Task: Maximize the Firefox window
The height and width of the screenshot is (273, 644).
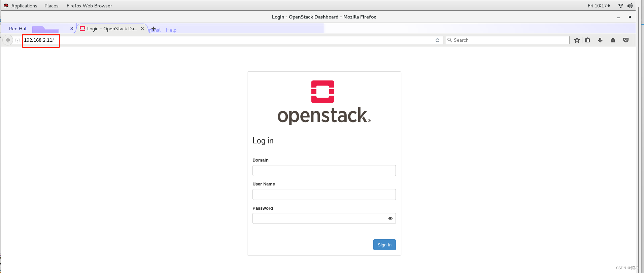Action: pos(630,17)
